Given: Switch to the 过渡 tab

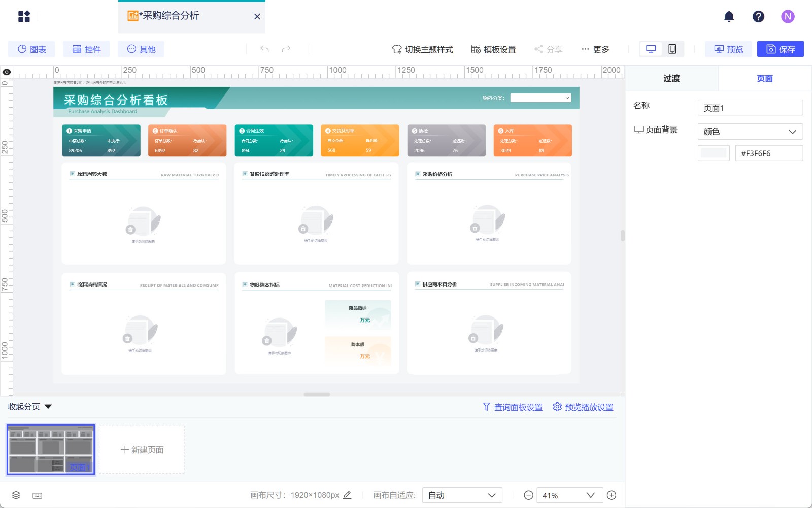Looking at the screenshot, I should [671, 78].
